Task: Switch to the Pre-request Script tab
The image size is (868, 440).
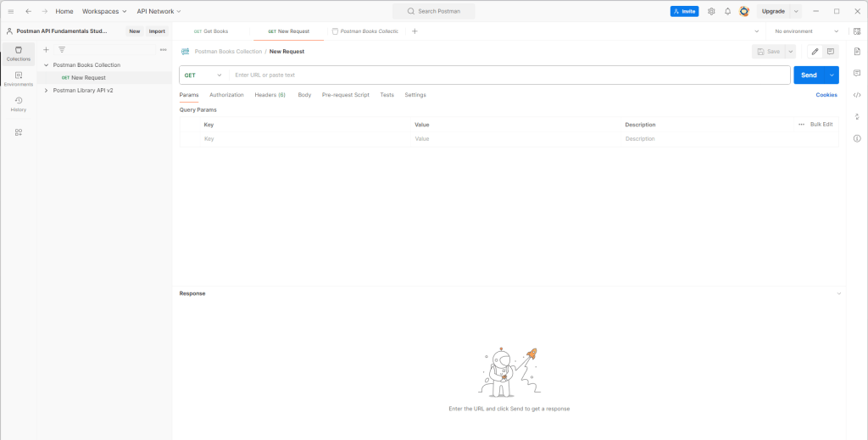Action: click(x=345, y=95)
